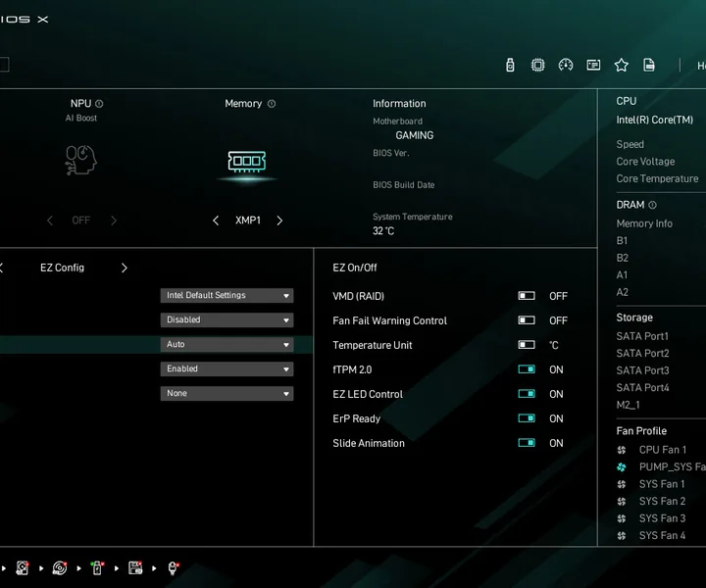Select the network boot device icon
The height and width of the screenshot is (588, 706).
click(x=173, y=568)
